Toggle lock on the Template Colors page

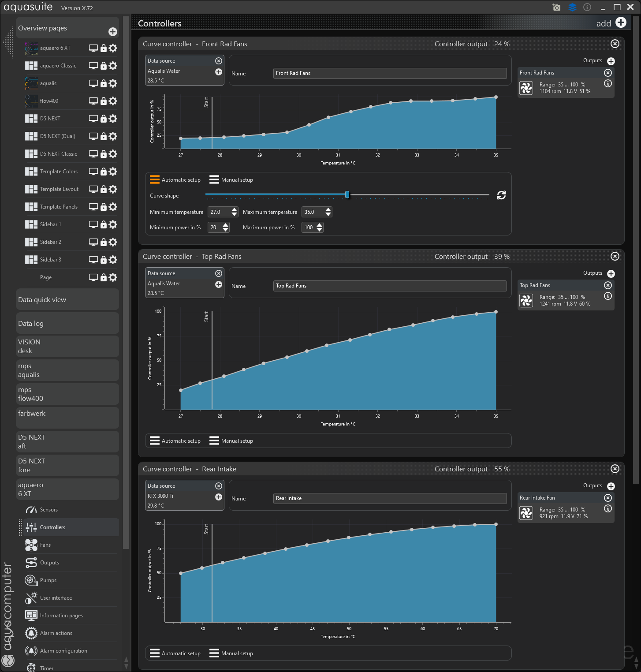pyautogui.click(x=104, y=172)
